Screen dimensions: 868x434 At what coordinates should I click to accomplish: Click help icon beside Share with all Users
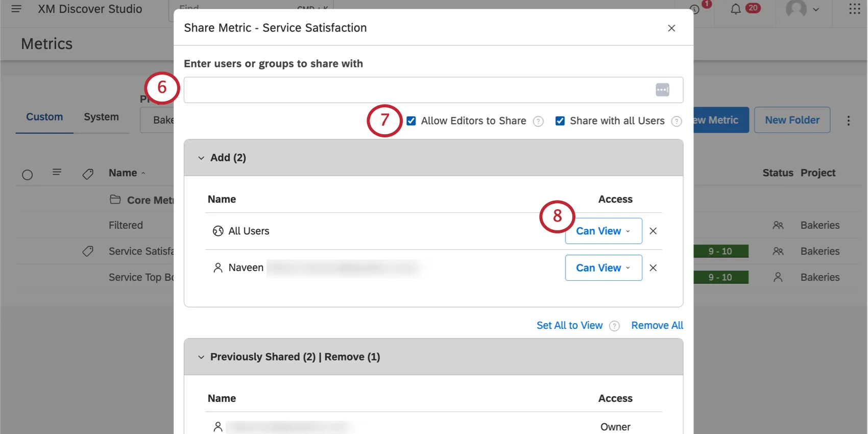(677, 122)
